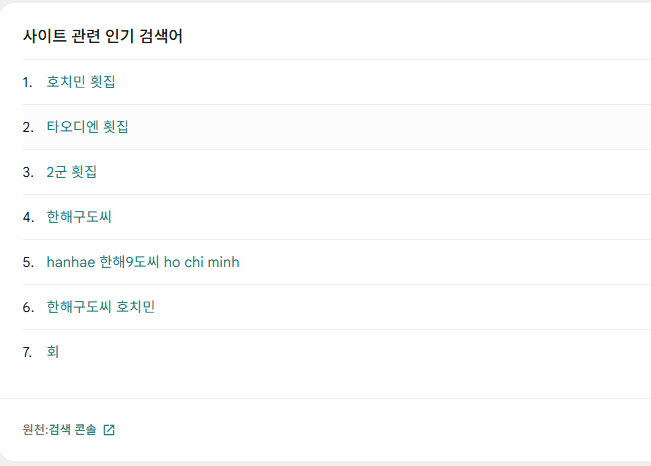Open the 검색 콘솔 source link
The image size is (651, 466).
(x=73, y=429)
